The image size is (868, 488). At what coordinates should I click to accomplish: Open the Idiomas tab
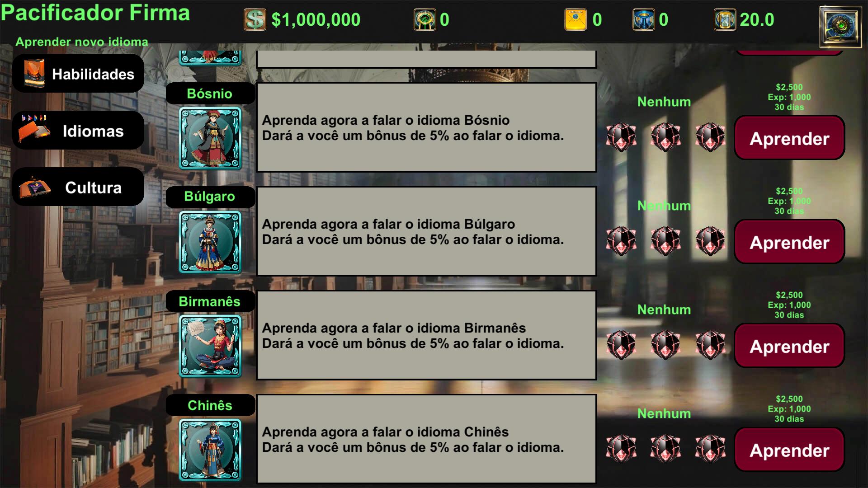(x=78, y=131)
